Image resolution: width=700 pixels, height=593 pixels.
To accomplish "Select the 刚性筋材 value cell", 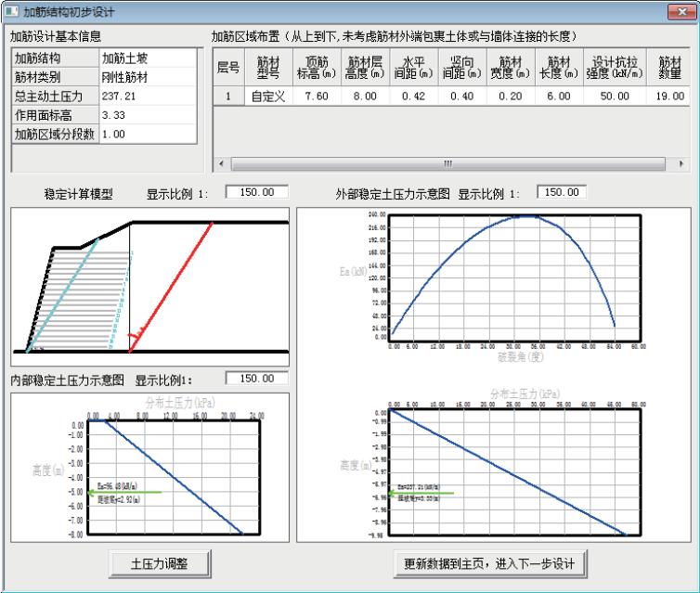I will (x=147, y=77).
